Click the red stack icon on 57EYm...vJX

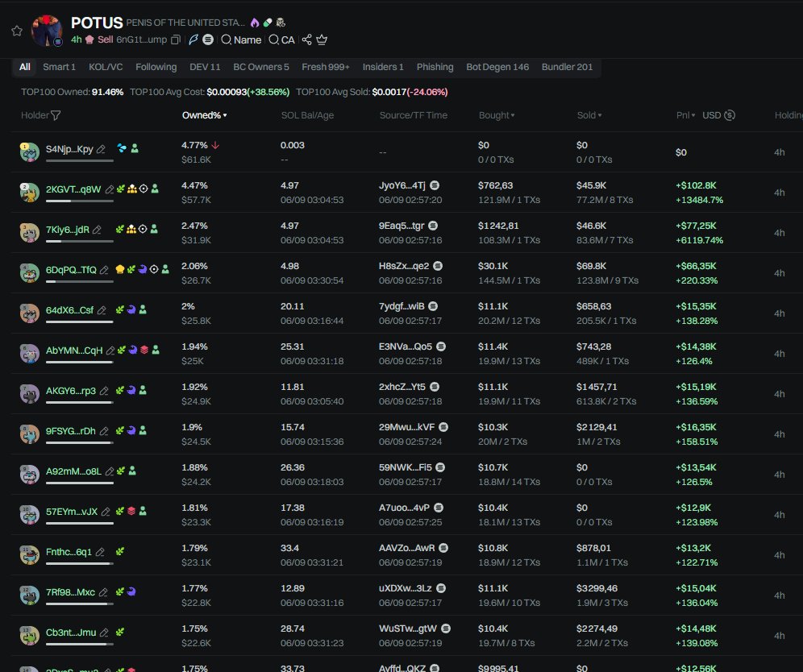tap(131, 511)
